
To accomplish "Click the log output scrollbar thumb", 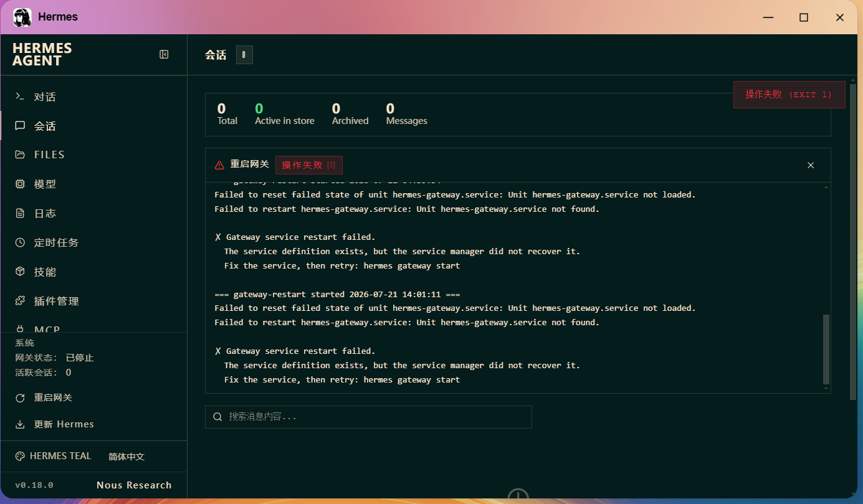I will pos(826,349).
